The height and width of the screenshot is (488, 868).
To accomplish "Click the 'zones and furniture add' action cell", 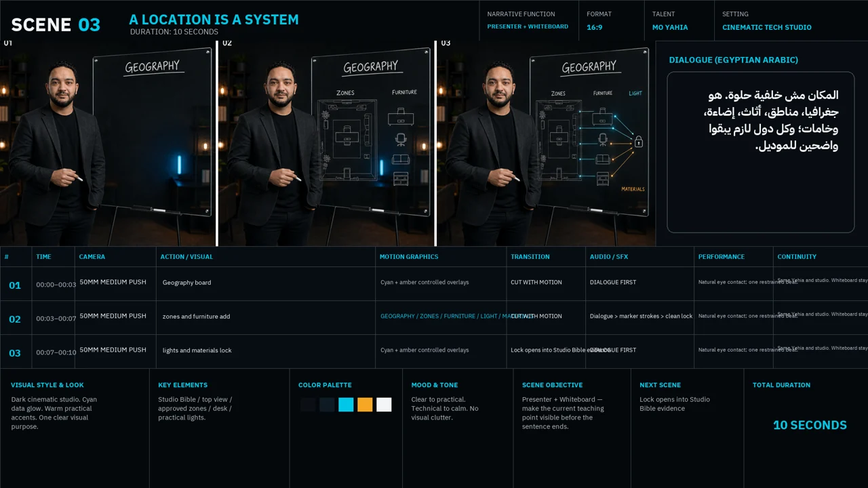I will click(x=196, y=317).
